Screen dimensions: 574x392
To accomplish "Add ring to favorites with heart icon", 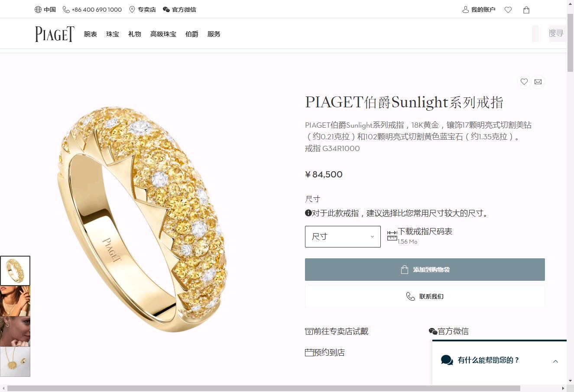I will pos(524,81).
